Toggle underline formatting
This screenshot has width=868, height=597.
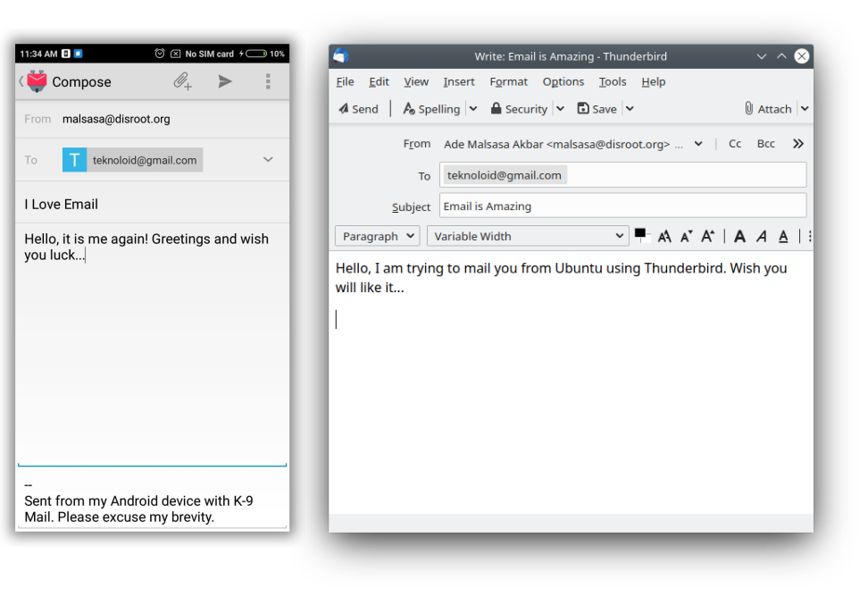pyautogui.click(x=783, y=237)
